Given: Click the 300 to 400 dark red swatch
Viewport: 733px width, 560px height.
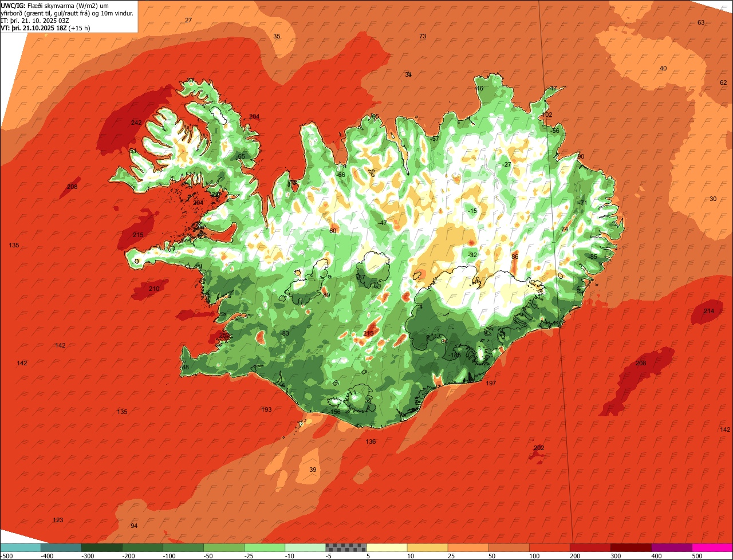Looking at the screenshot, I should [630, 547].
